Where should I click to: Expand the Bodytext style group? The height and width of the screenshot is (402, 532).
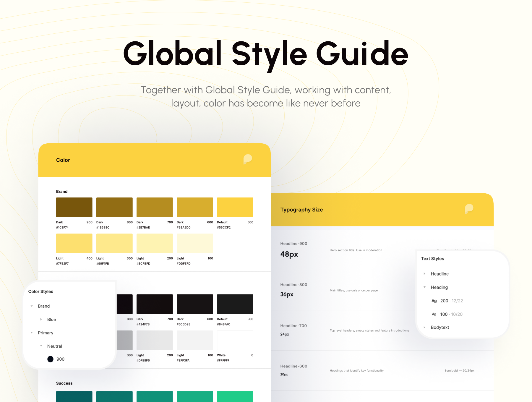(x=424, y=328)
